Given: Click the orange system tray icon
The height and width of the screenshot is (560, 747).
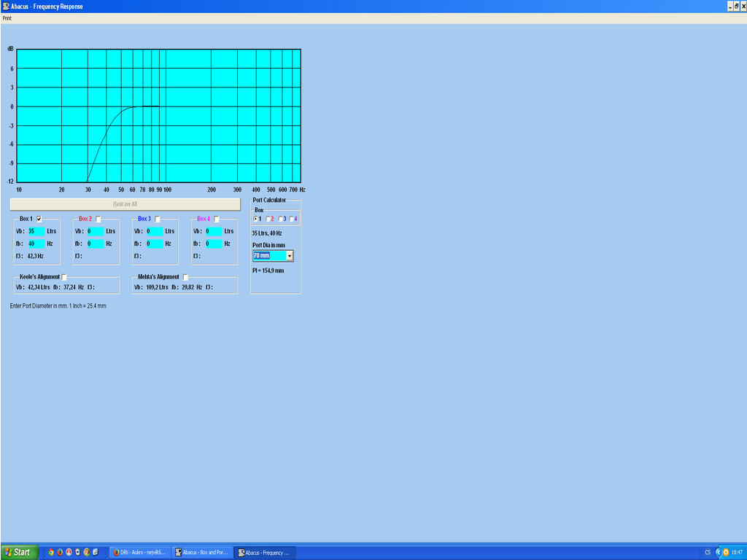Looking at the screenshot, I should pyautogui.click(x=726, y=553).
